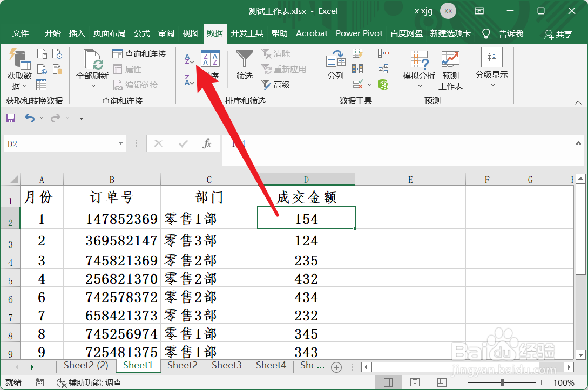Image resolution: width=588 pixels, height=390 pixels.
Task: Click the 100% zoom level control
Action: [x=564, y=381]
